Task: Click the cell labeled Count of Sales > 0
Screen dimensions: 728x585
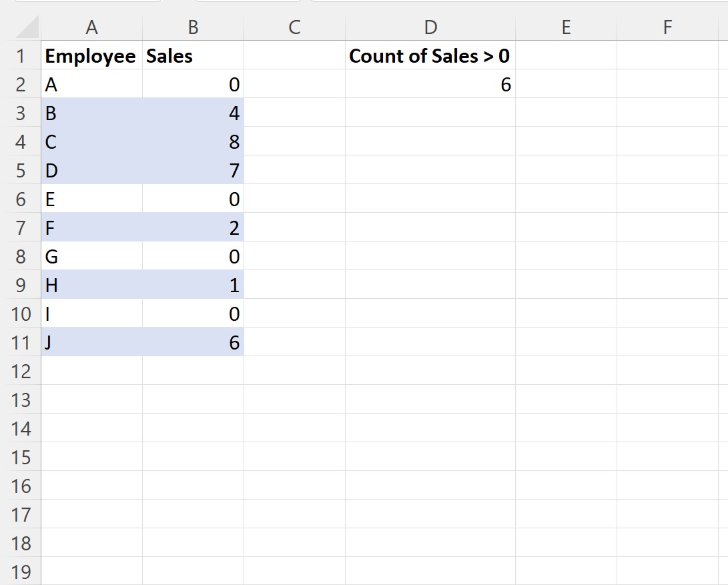Action: (430, 56)
